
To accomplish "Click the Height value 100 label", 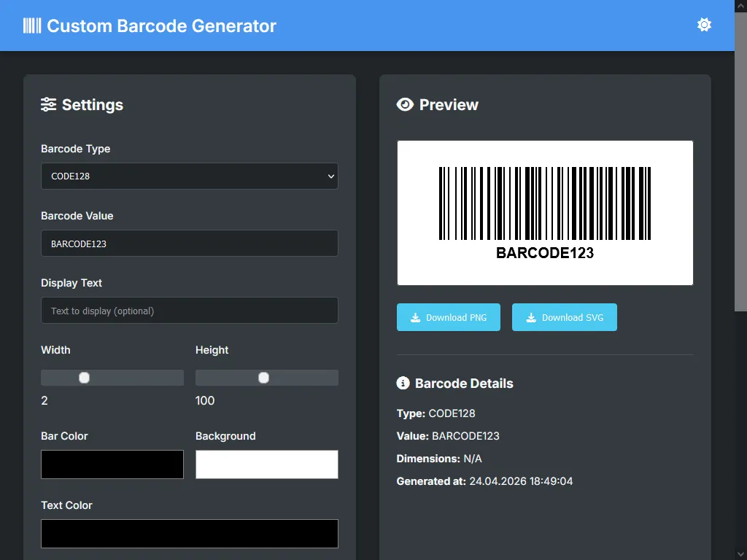I will (x=205, y=400).
